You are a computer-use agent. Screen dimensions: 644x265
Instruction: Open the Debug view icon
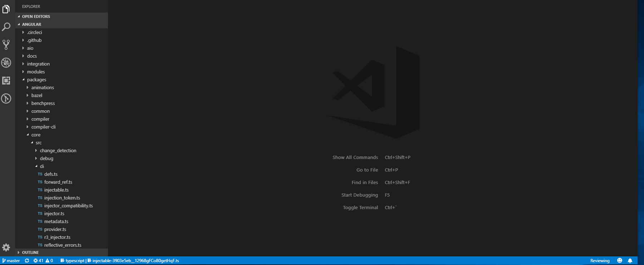(x=6, y=63)
